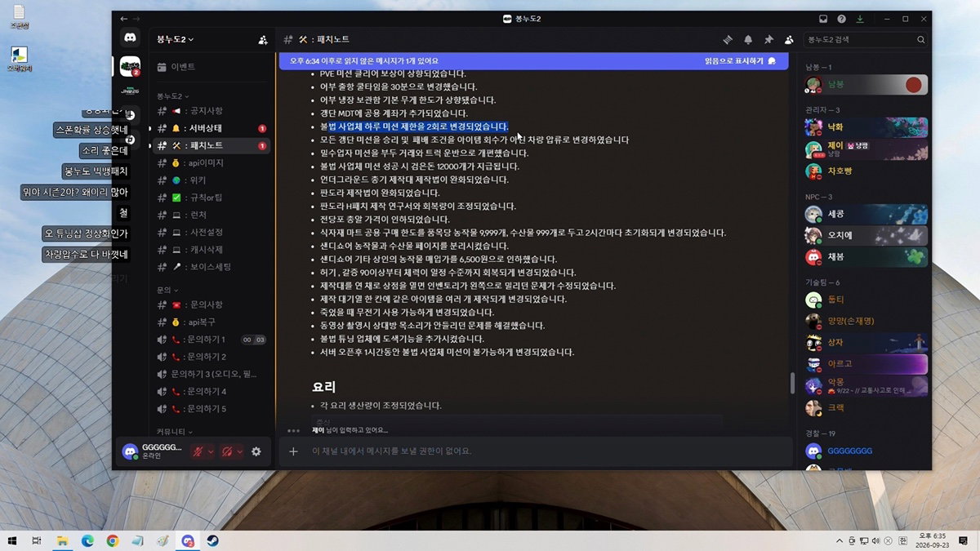
Task: Open Discord direct messages home icon
Action: (130, 38)
